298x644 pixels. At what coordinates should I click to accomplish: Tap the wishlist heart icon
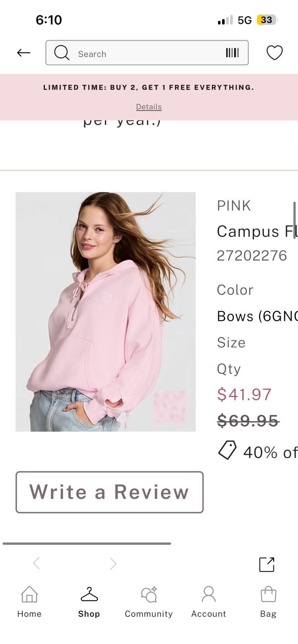274,53
